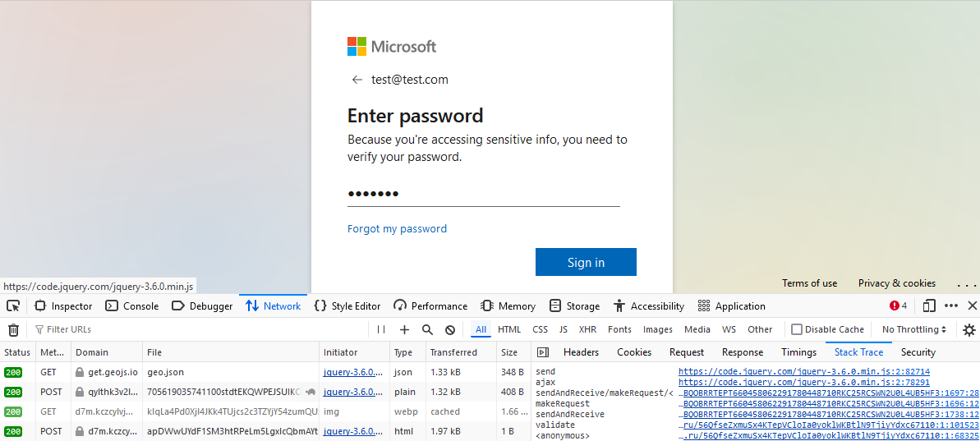Screen dimensions: 980x441
Task: Filter requests by Images
Action: (x=657, y=329)
